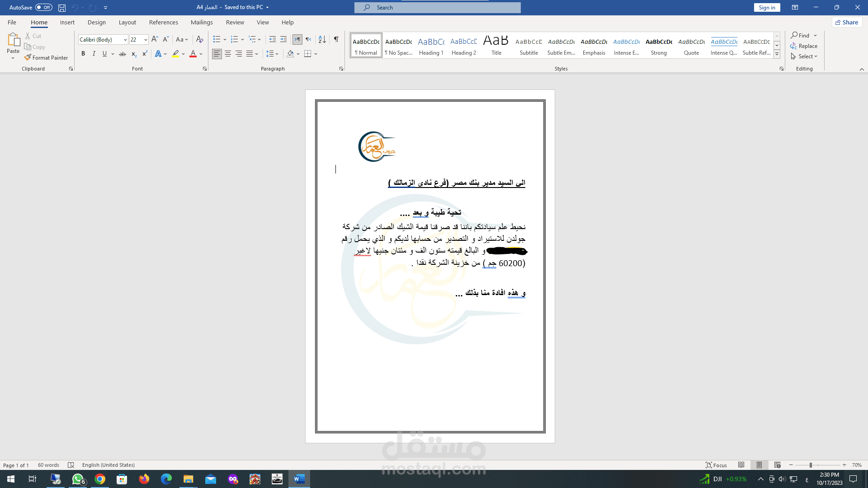Set right-to-left text direction
Screen dimensions: 868x488
point(308,39)
